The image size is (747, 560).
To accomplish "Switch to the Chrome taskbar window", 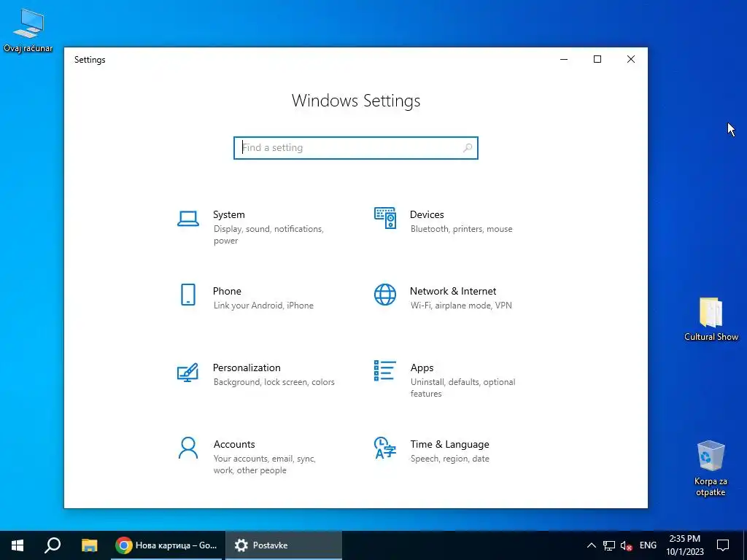I will tap(166, 545).
